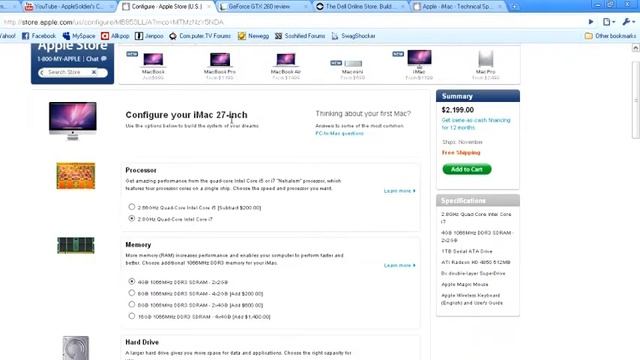Open a new browser tab
Image resolution: width=640 pixels, height=360 pixels.
[x=514, y=7]
